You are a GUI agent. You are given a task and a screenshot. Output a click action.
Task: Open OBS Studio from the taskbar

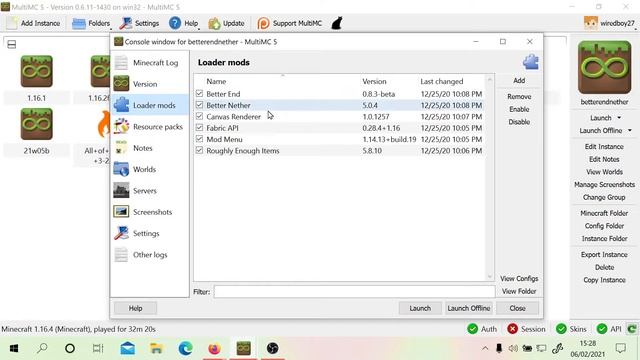click(x=273, y=348)
